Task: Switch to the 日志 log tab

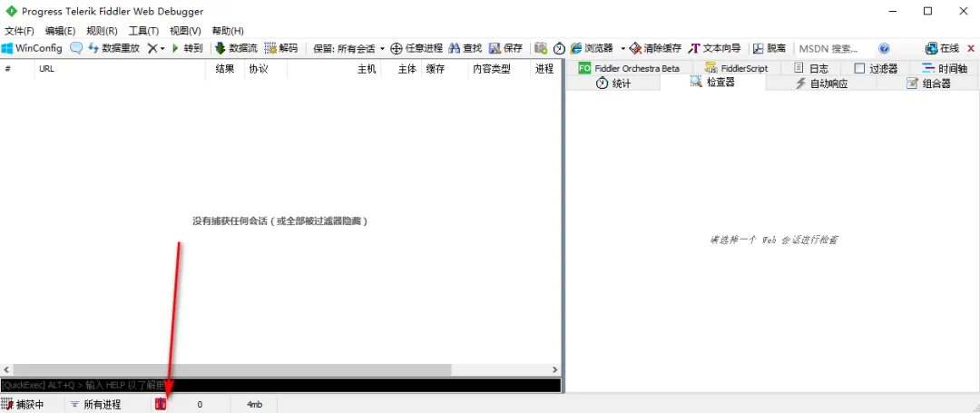Action: point(810,68)
